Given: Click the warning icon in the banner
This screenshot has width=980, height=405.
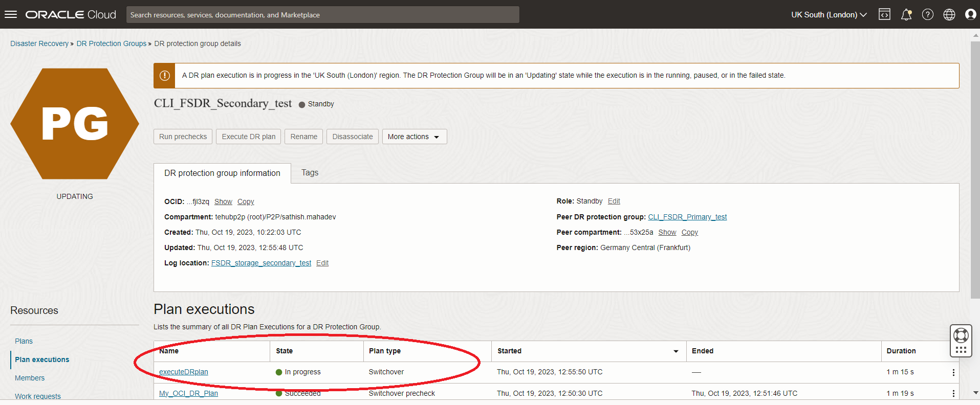Looking at the screenshot, I should (x=164, y=76).
